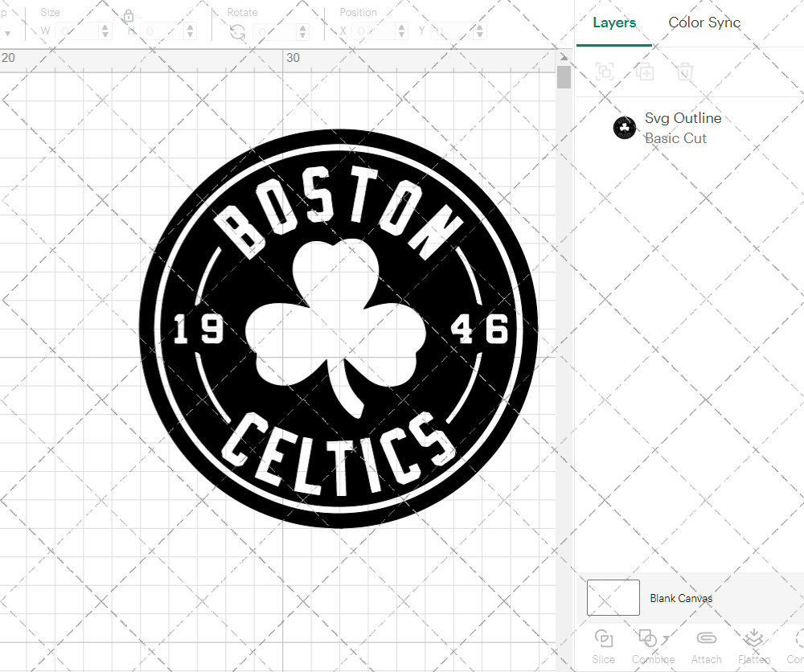Click the delete layer trash icon
Image resolution: width=804 pixels, height=672 pixels.
[x=685, y=72]
